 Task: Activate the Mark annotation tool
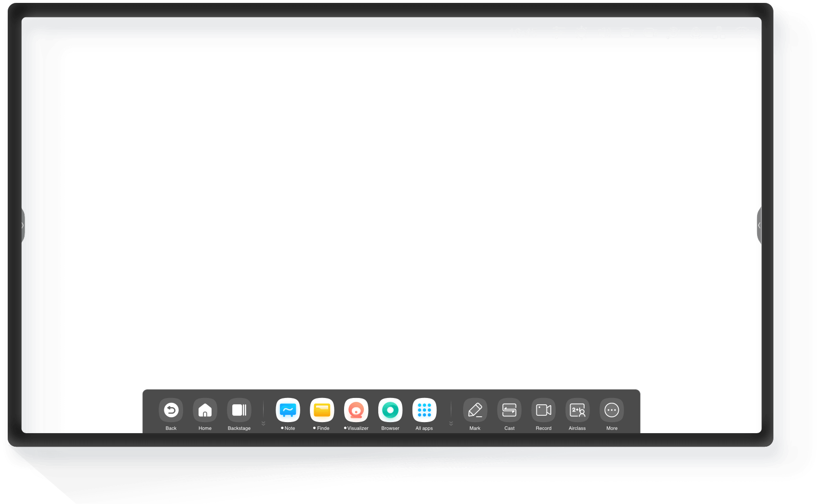(475, 410)
